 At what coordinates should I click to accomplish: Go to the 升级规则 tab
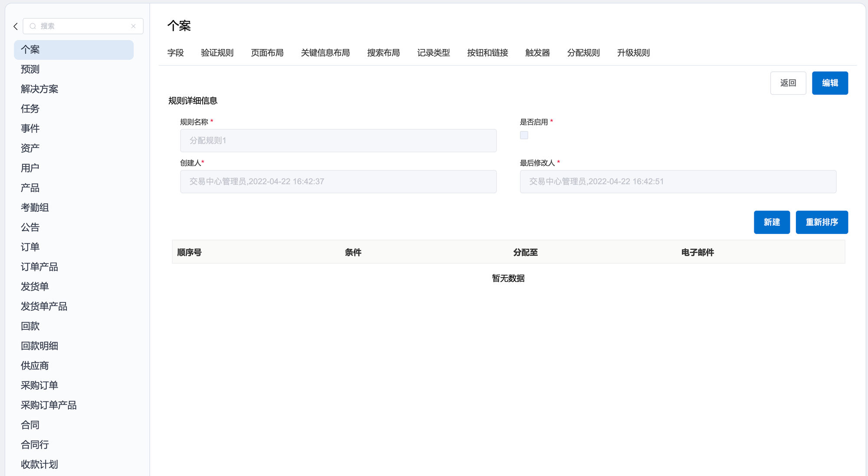(633, 53)
